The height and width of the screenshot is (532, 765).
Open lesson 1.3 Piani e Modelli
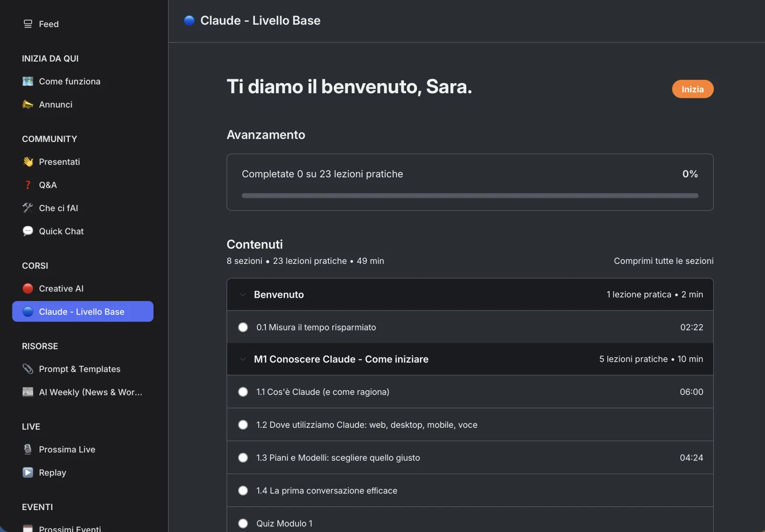click(470, 458)
